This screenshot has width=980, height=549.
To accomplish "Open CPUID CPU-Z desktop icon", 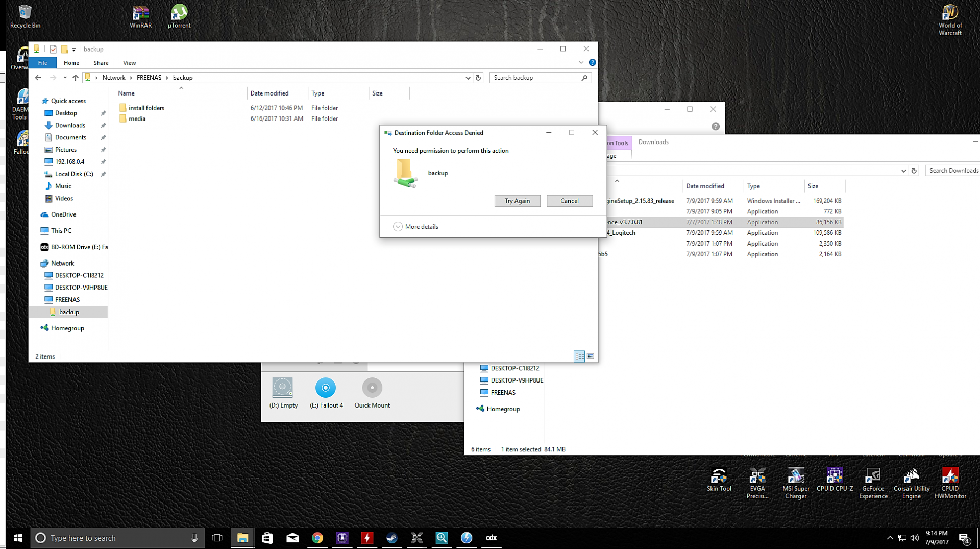I will (x=835, y=480).
